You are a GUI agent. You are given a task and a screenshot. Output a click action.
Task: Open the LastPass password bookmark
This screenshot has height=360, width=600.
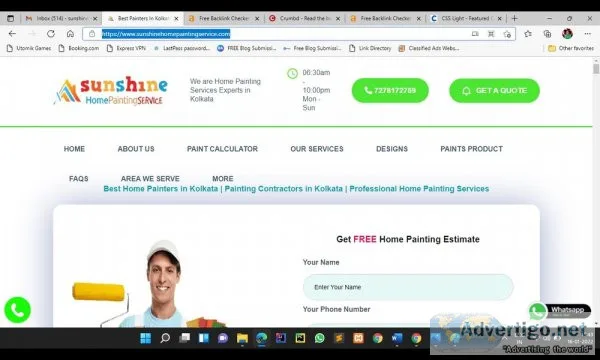click(182, 48)
